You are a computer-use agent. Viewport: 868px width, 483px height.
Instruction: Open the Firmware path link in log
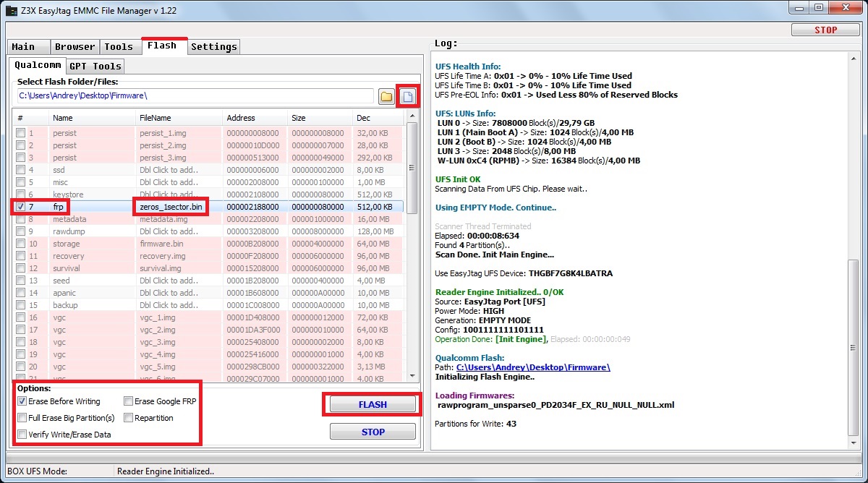tap(533, 367)
